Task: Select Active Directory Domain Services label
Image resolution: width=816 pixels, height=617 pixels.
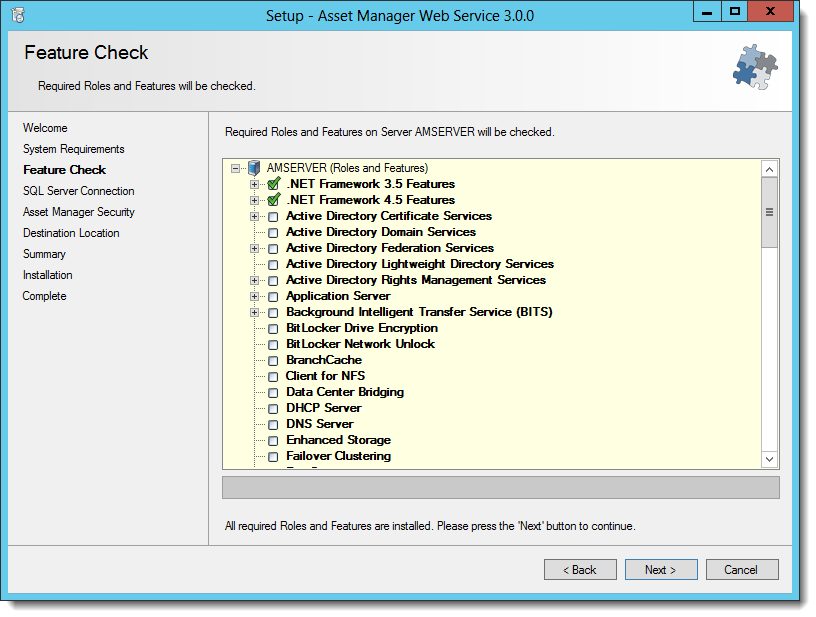Action: point(381,232)
